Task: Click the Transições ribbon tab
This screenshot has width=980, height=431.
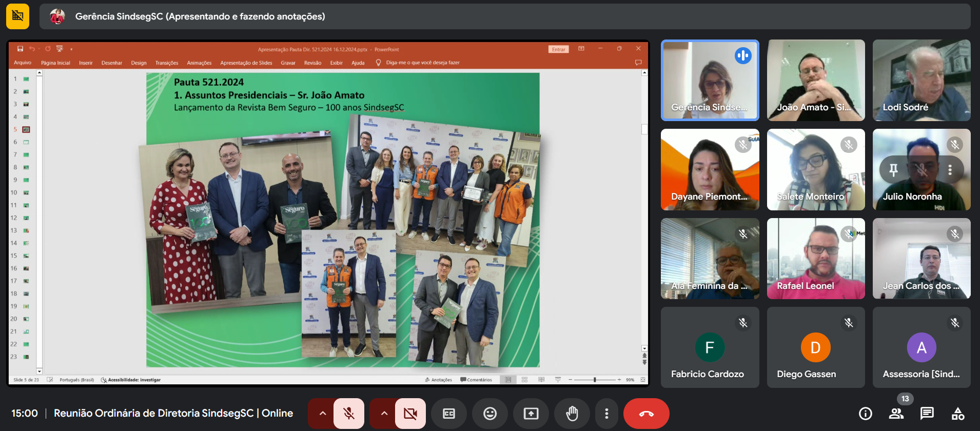Action: coord(167,63)
